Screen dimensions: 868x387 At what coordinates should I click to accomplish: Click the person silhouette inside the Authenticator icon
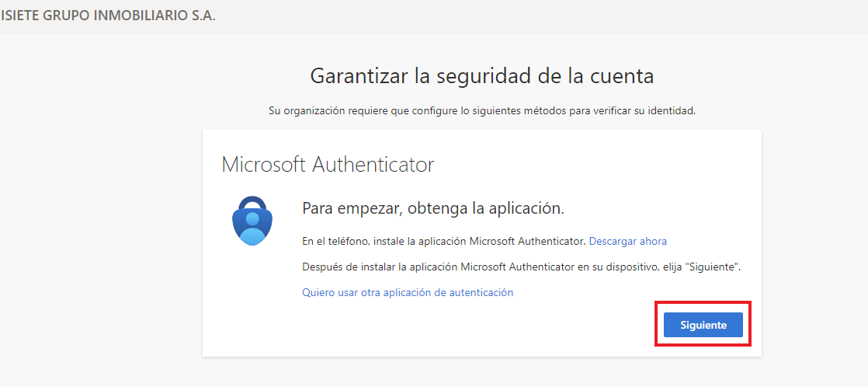[x=252, y=228]
